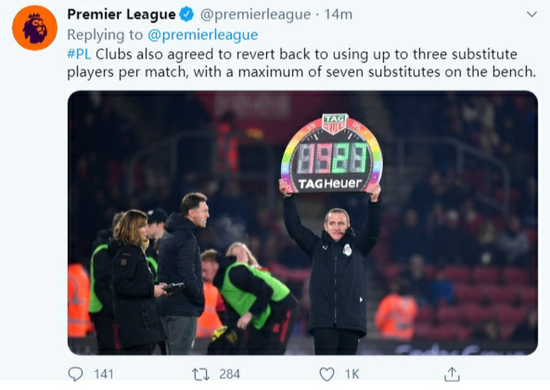Open the @premierleague reply-to link

tap(203, 35)
